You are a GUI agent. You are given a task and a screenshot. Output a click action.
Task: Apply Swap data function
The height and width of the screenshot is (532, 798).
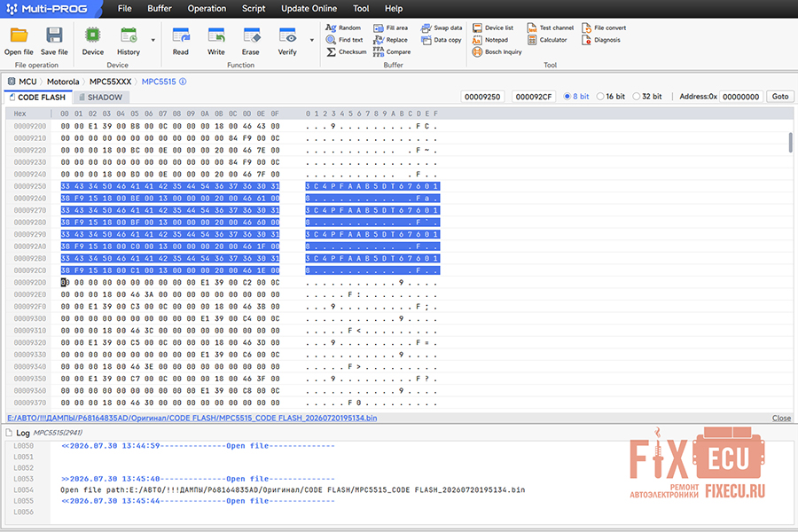pyautogui.click(x=442, y=27)
